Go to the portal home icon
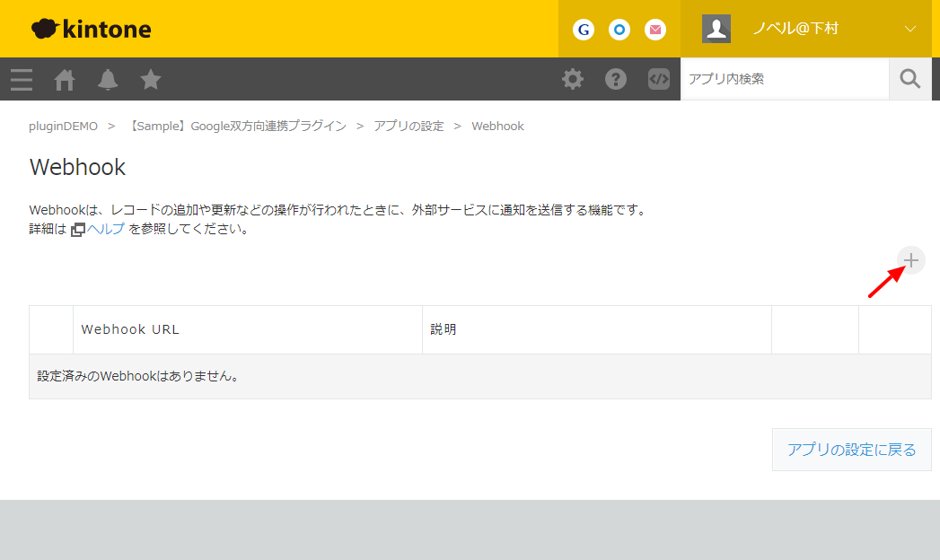 (x=65, y=79)
